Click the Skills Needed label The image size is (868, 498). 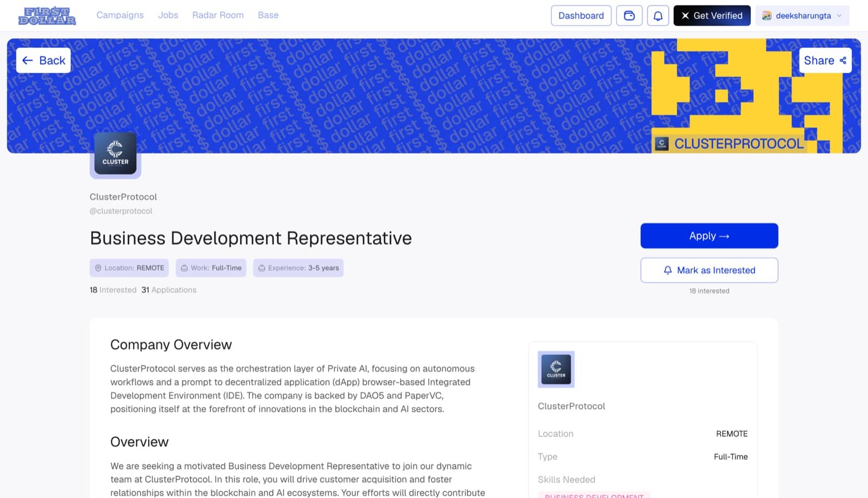click(566, 480)
